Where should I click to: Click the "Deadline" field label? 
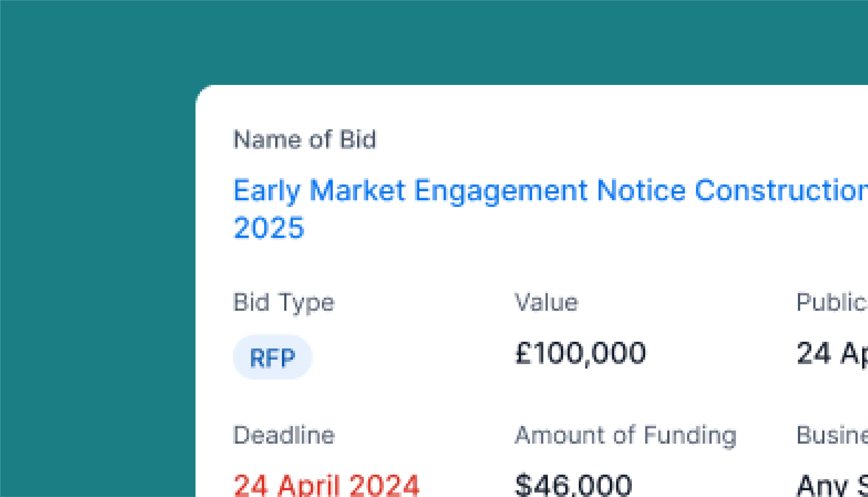point(284,435)
